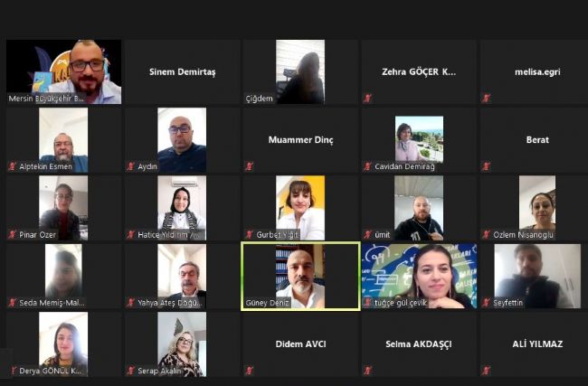The height and width of the screenshot is (386, 588).
Task: Click muted mic icon beside Pınar Özer
Action: pyautogui.click(x=12, y=235)
